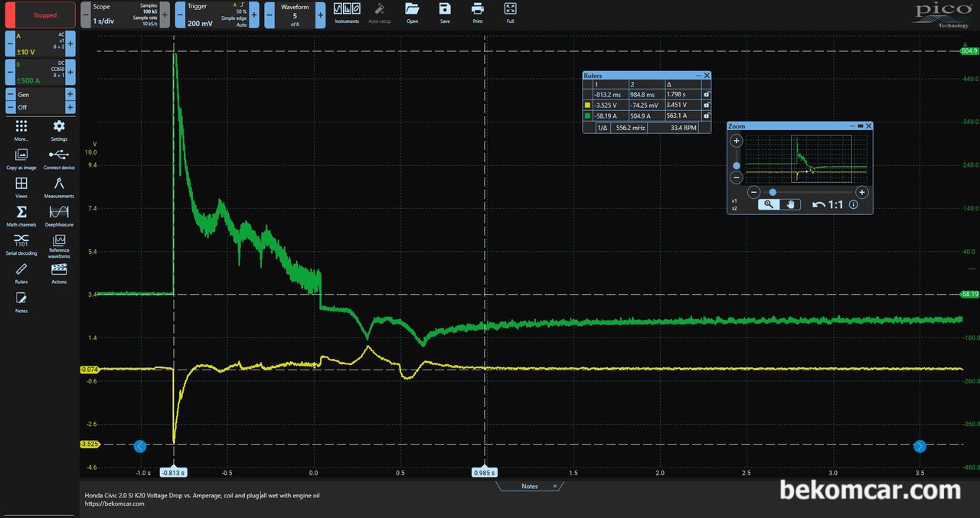
Task: Open Math channels
Action: (21, 216)
